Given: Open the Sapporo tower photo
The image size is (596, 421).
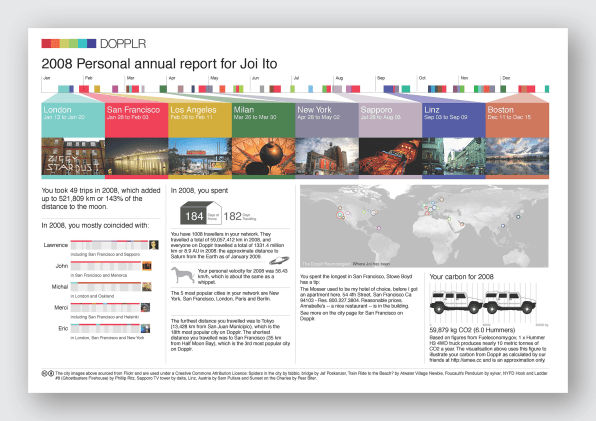Looking at the screenshot, I should [390, 156].
